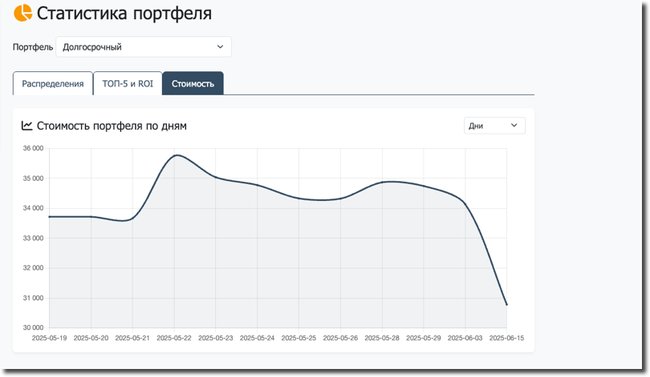
Task: Click the 36 000 label on y-axis
Action: pos(33,148)
